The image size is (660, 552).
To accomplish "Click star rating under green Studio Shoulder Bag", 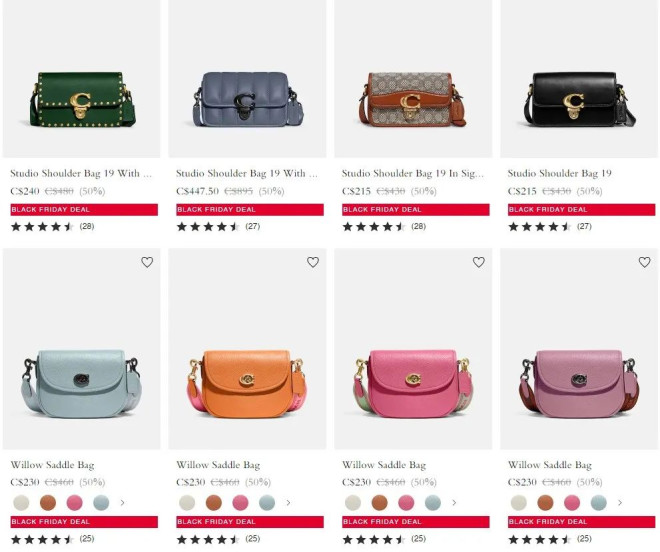I will coord(42,227).
